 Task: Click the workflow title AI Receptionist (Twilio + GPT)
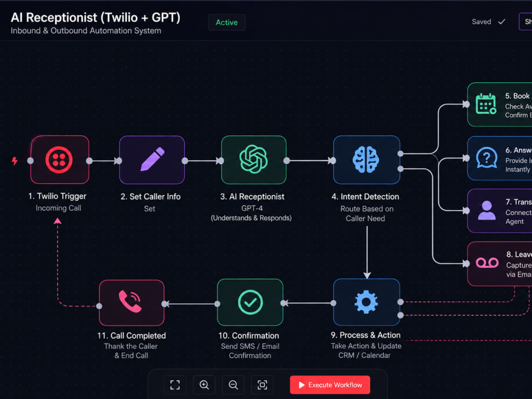tap(95, 18)
